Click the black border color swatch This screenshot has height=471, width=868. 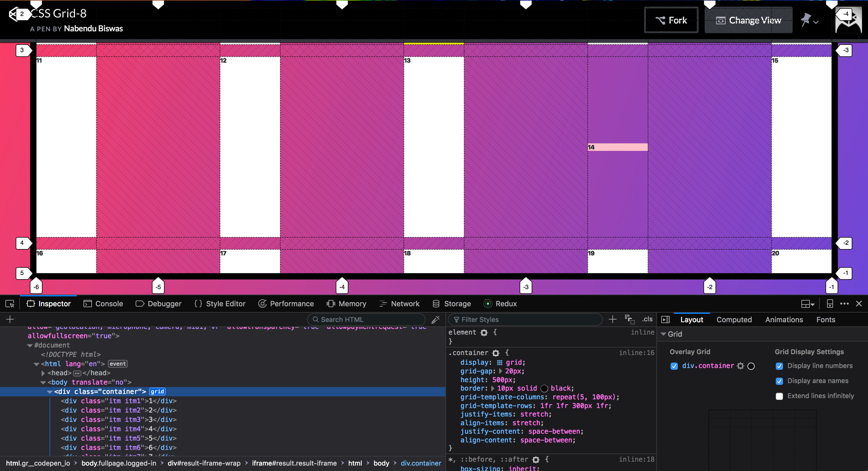click(544, 388)
